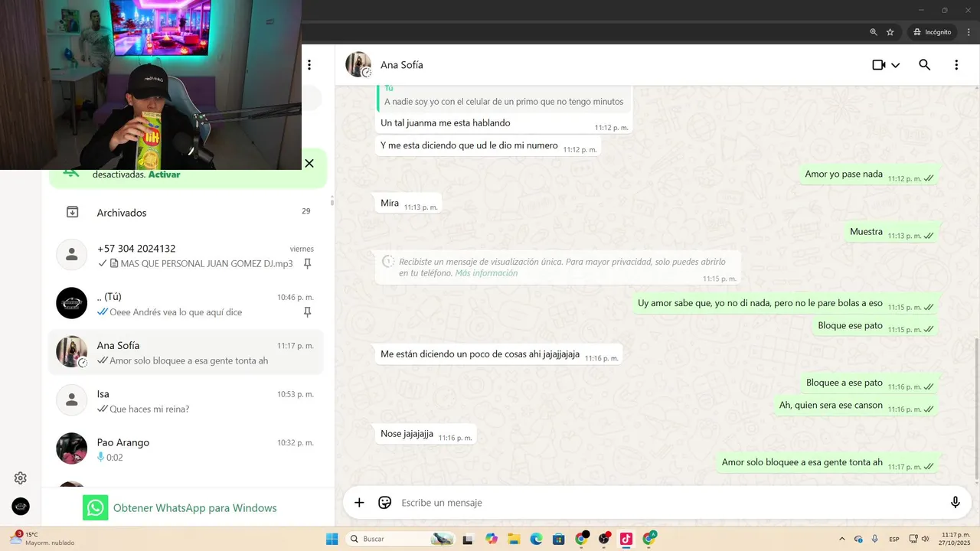Screen dimensions: 980x551
Task: Start a video call with Ana Sofía
Action: 879,65
